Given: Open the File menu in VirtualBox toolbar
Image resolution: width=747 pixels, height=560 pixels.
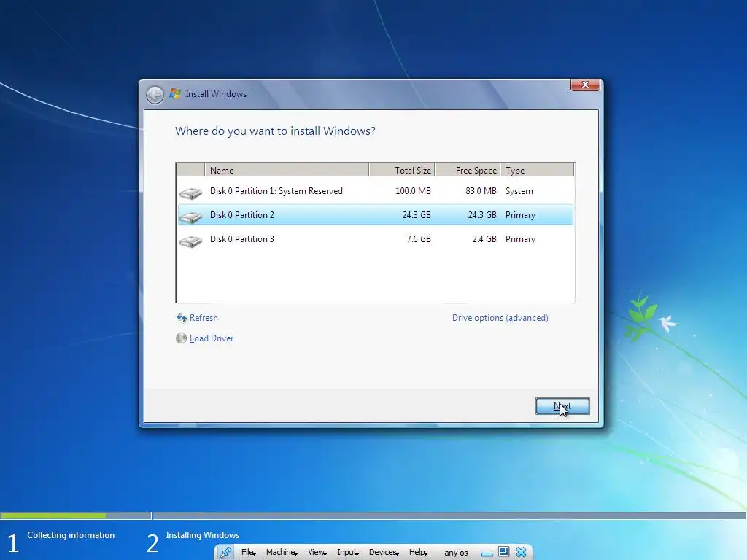Looking at the screenshot, I should [x=248, y=553].
